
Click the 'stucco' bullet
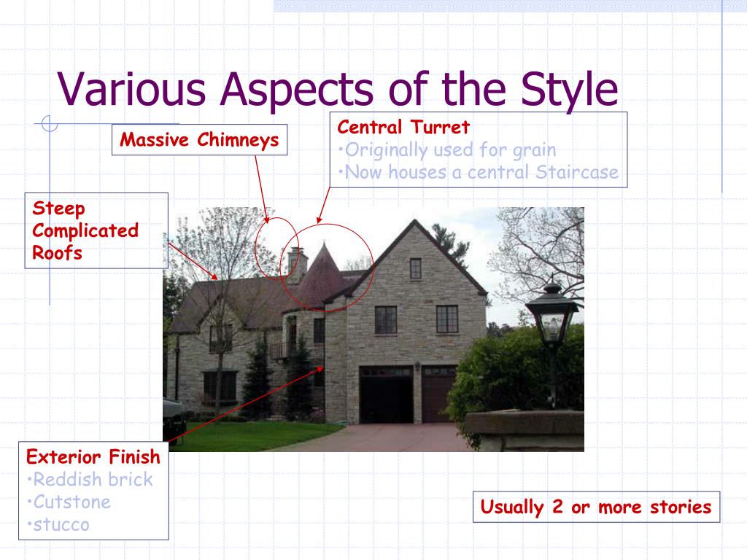tap(58, 525)
